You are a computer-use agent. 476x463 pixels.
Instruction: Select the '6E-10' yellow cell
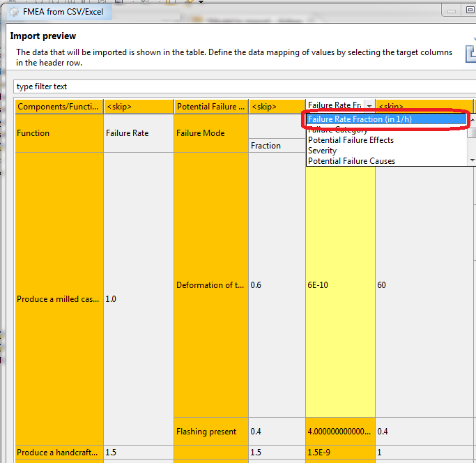(x=339, y=285)
